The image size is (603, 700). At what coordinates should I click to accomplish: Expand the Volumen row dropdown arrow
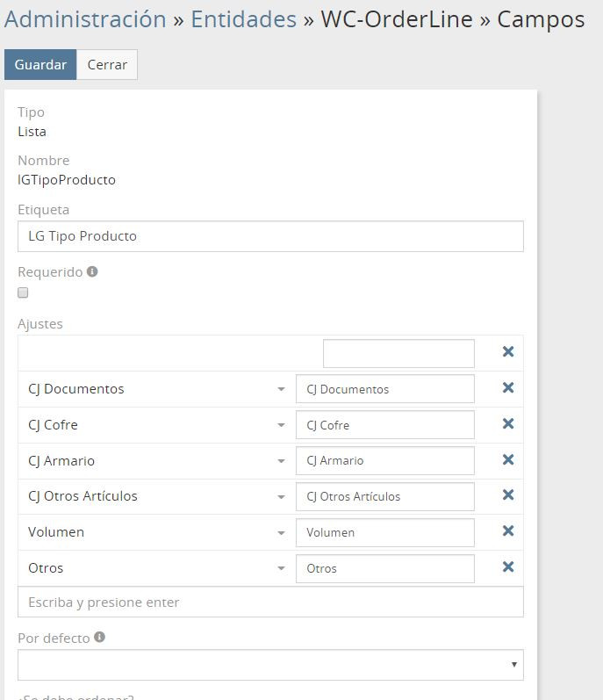coord(281,532)
